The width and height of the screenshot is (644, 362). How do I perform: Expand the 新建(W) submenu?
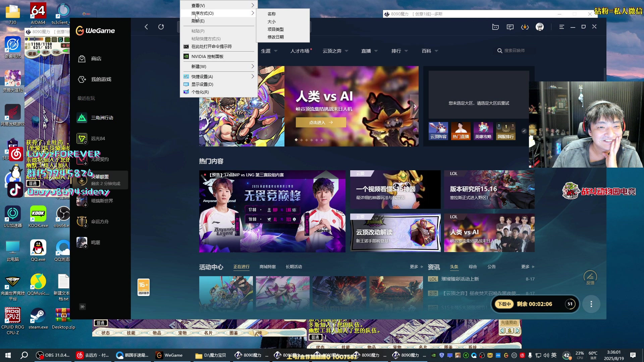[219, 66]
